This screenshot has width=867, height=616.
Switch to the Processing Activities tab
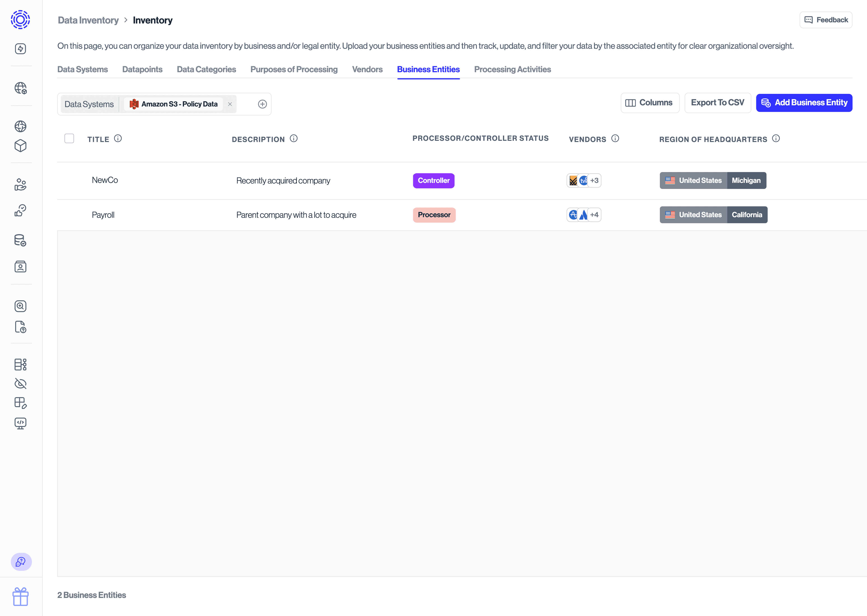(x=512, y=69)
